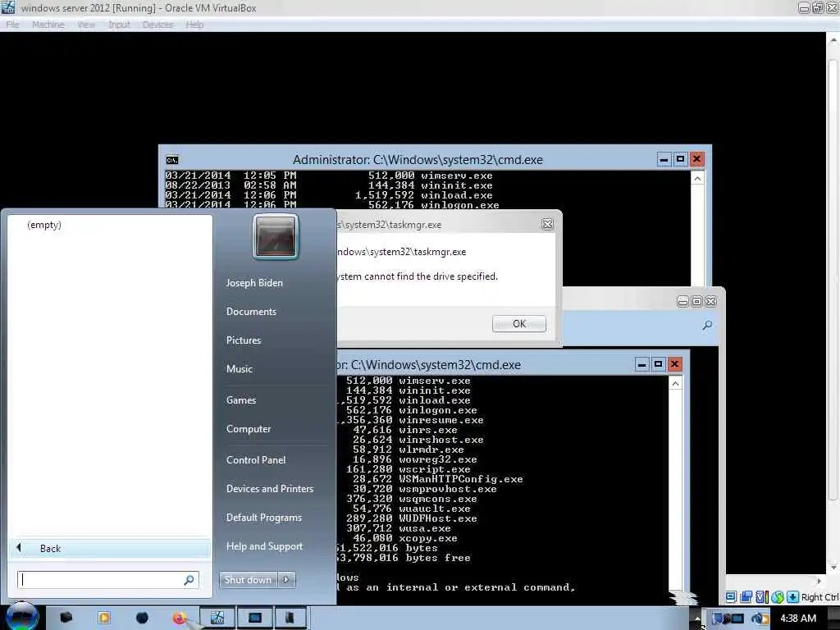Click the Start orb on the taskbar

(x=22, y=617)
